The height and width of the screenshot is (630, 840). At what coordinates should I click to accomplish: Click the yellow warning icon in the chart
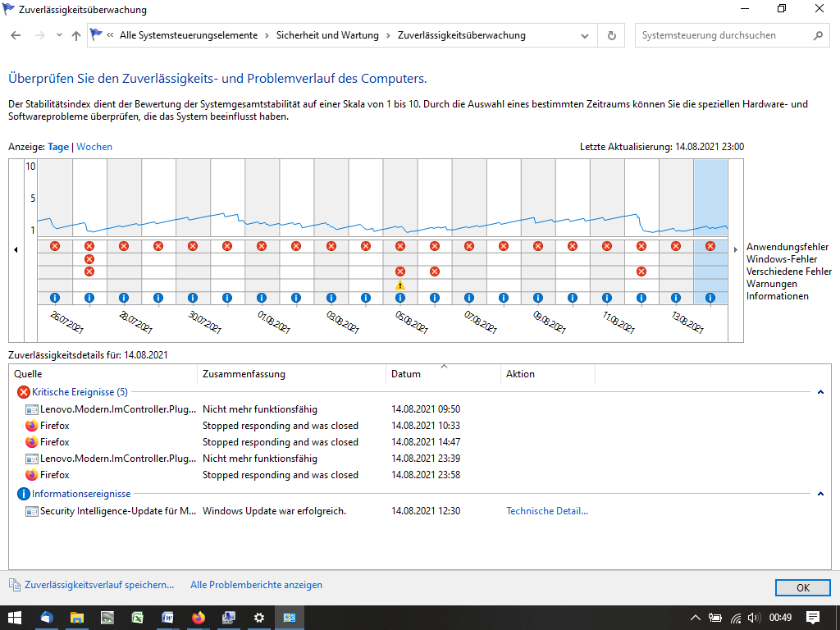point(400,285)
